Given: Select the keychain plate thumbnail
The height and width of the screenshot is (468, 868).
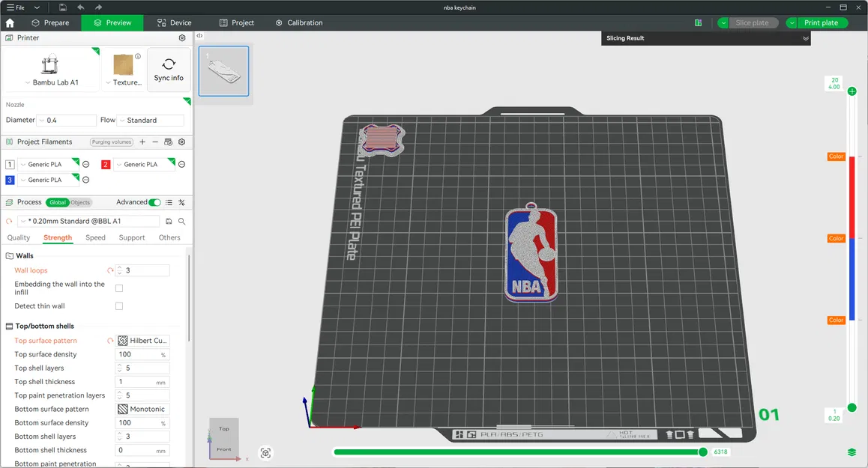Looking at the screenshot, I should (223, 71).
